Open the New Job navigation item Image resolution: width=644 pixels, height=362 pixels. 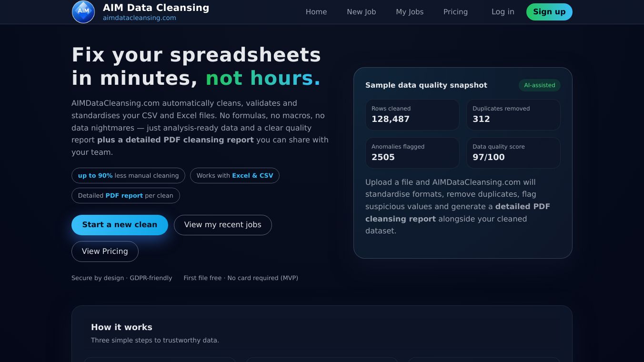tap(361, 12)
